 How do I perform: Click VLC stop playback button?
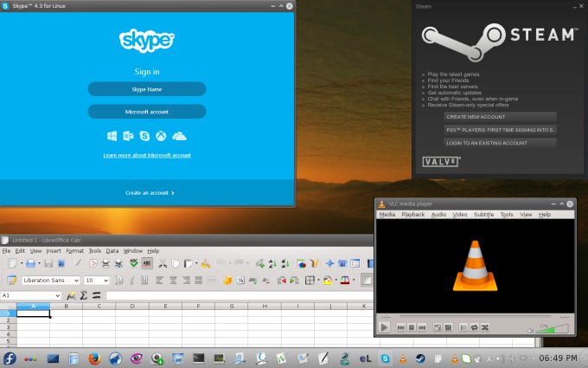(x=412, y=327)
